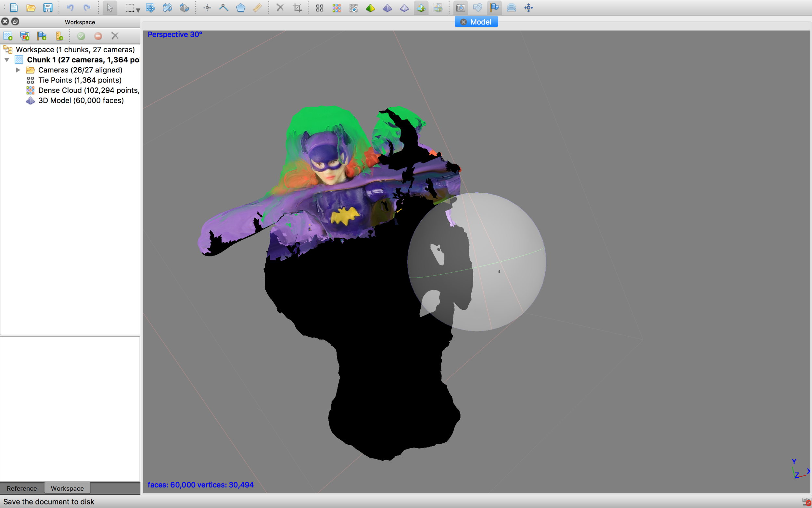Close the Workspace panel

pos(5,21)
